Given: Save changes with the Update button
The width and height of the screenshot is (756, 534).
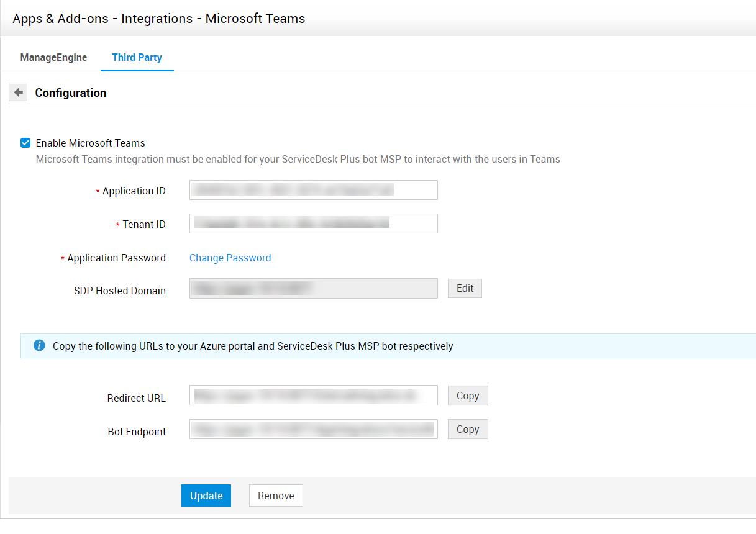Looking at the screenshot, I should coord(206,496).
